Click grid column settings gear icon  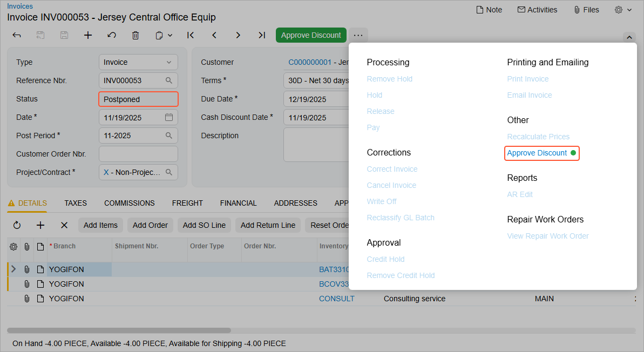pos(13,246)
